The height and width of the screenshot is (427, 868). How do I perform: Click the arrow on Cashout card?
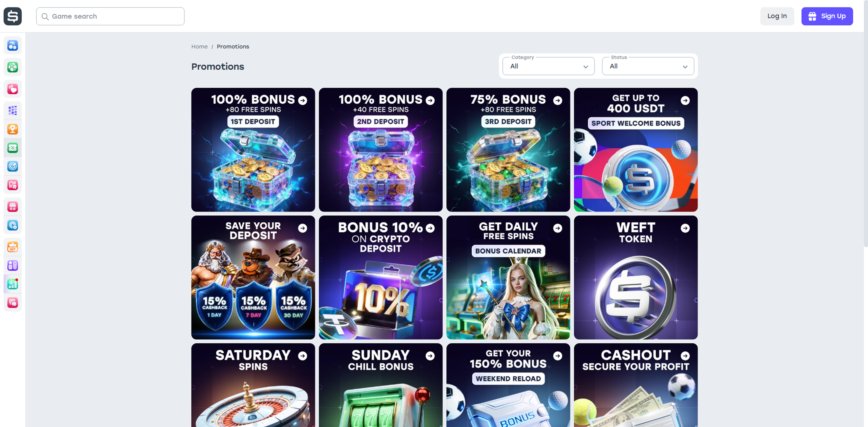click(x=685, y=356)
